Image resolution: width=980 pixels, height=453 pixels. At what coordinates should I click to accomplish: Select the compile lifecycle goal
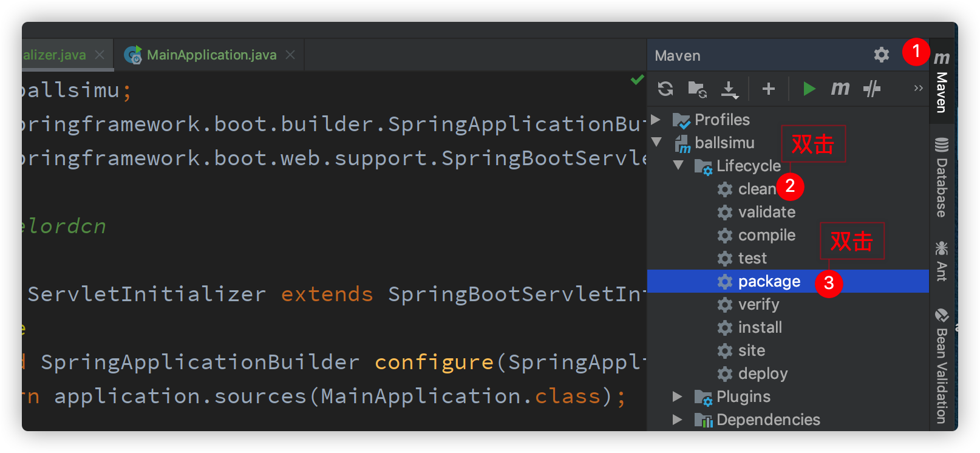click(x=767, y=235)
